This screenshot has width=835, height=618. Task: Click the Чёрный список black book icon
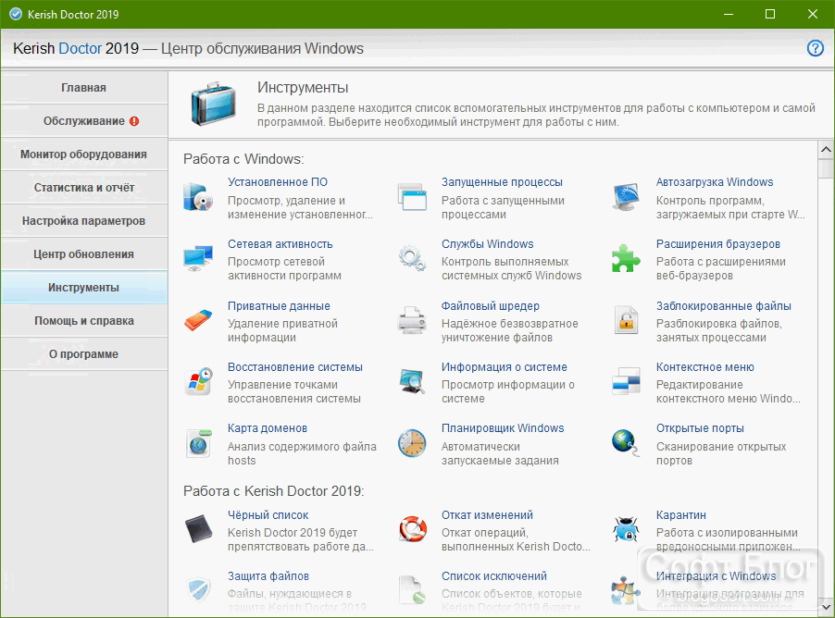click(x=198, y=529)
